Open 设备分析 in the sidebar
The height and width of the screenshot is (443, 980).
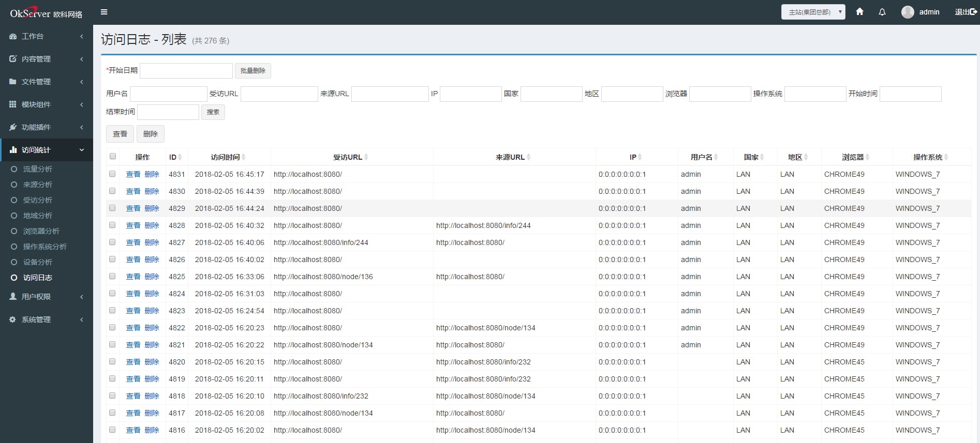pos(37,262)
